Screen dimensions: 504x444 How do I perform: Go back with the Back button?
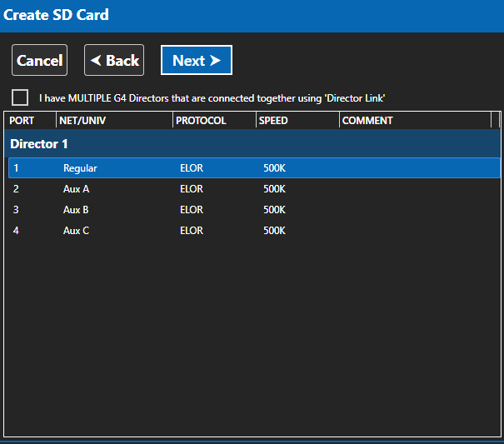coord(114,60)
